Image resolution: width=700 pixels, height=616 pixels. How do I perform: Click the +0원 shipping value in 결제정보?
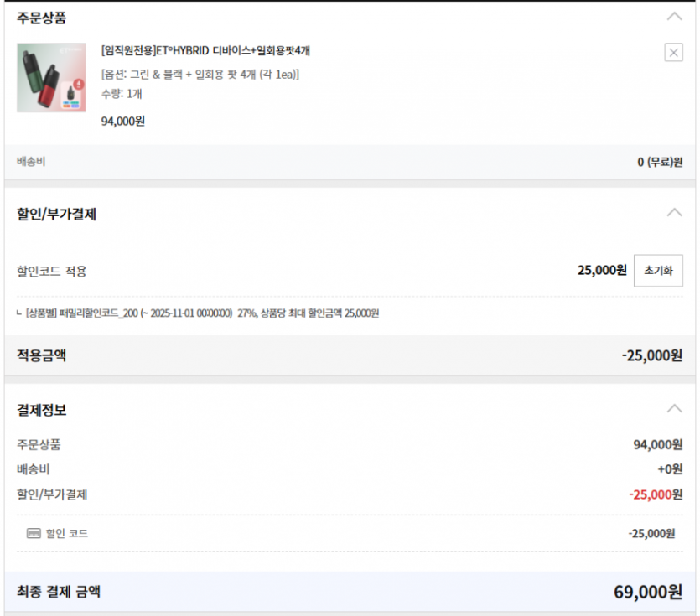[x=669, y=469]
